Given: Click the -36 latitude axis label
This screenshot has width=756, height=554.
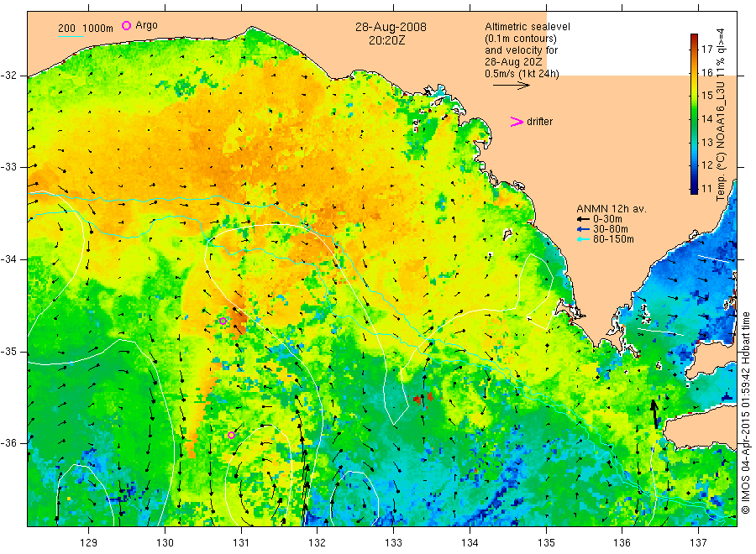Looking at the screenshot, I should pyautogui.click(x=8, y=443).
